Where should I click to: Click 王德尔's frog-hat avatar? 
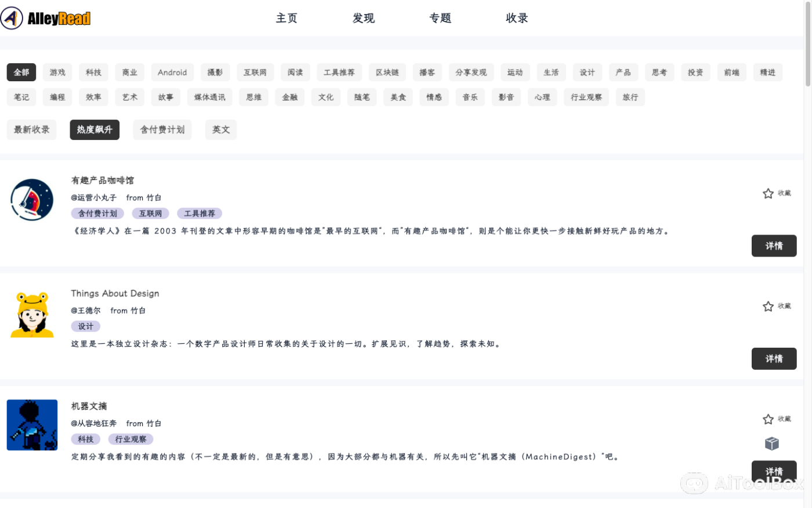(x=32, y=312)
